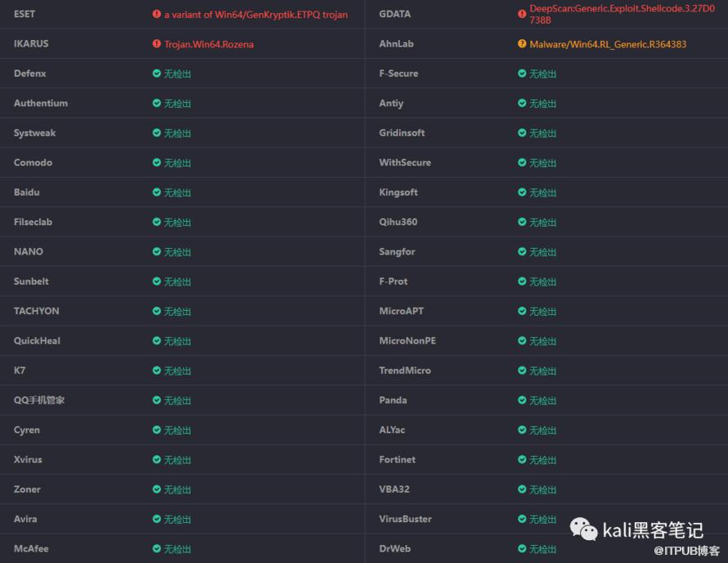This screenshot has width=728, height=563.
Task: Click the green check icon for Kingsoft
Action: pyautogui.click(x=522, y=192)
